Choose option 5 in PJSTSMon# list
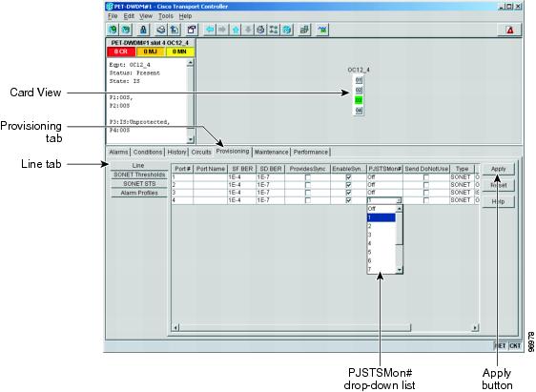The image size is (536, 392). tap(381, 252)
